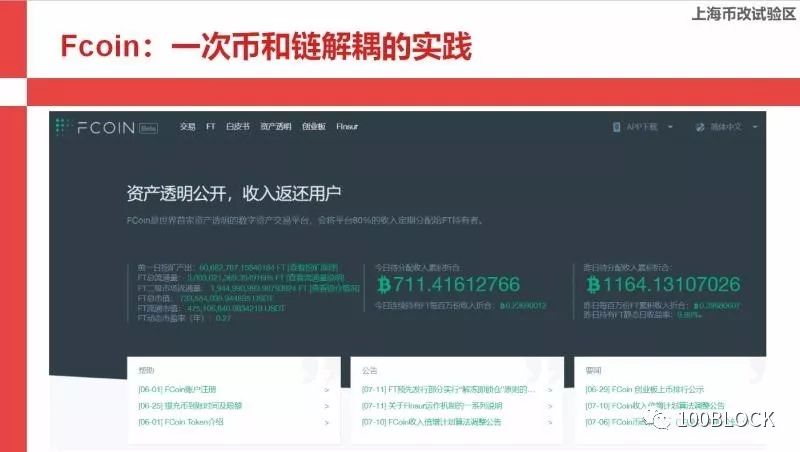Open the 交易 menu item
This screenshot has height=452, width=800.
pyautogui.click(x=187, y=127)
